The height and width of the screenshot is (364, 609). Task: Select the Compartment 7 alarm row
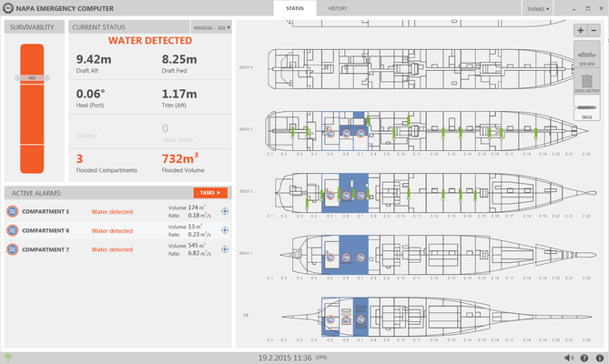(117, 249)
